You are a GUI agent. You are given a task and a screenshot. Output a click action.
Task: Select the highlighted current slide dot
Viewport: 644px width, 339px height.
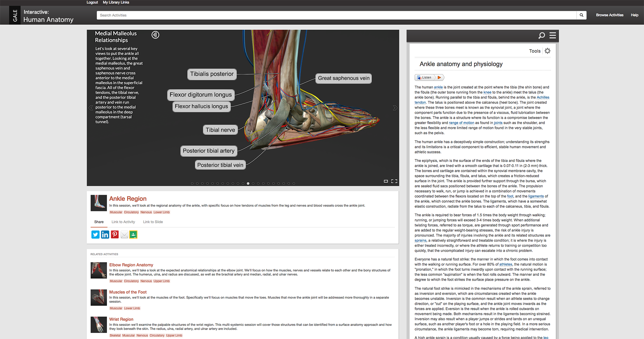coord(248,184)
